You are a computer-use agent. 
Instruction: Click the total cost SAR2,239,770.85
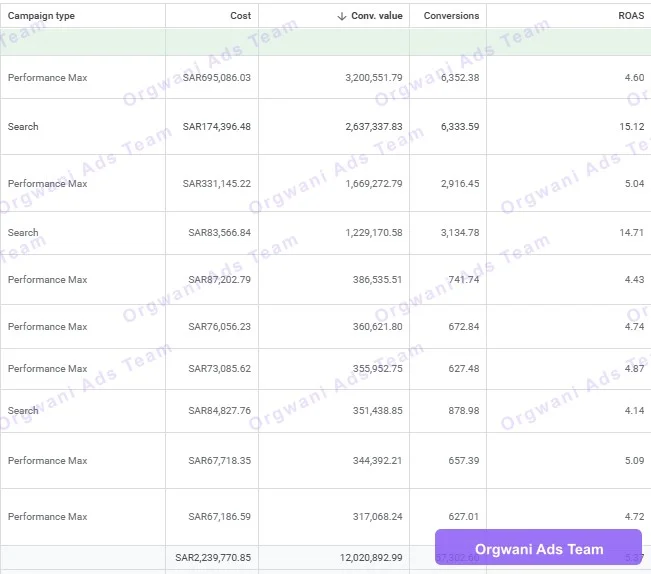click(213, 558)
